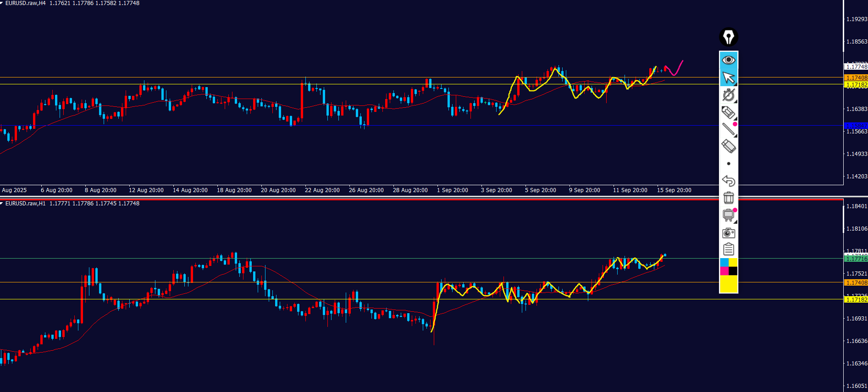The height and width of the screenshot is (392, 868).
Task: Click the clipboard icon in toolbar
Action: [728, 249]
